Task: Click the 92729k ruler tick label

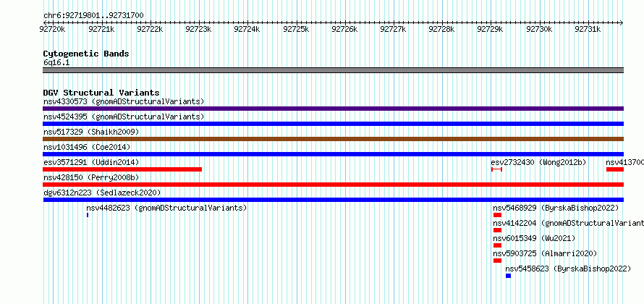Action: click(x=490, y=29)
